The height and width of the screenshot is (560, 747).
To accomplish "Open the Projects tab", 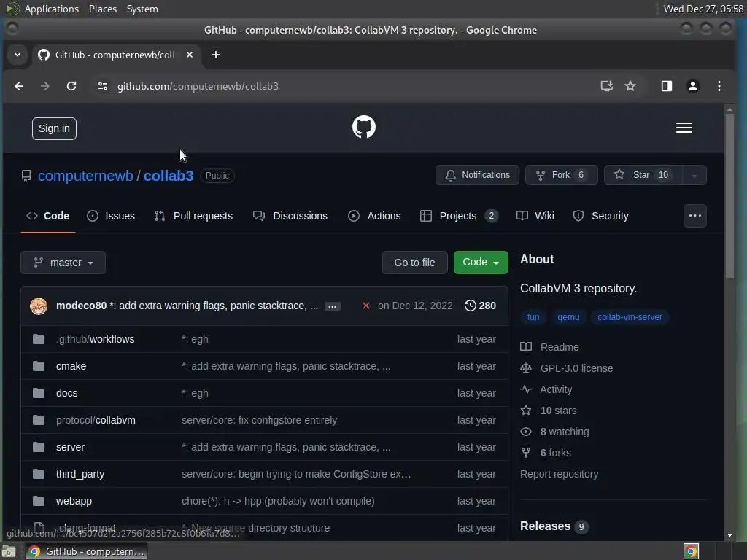I will [x=459, y=216].
